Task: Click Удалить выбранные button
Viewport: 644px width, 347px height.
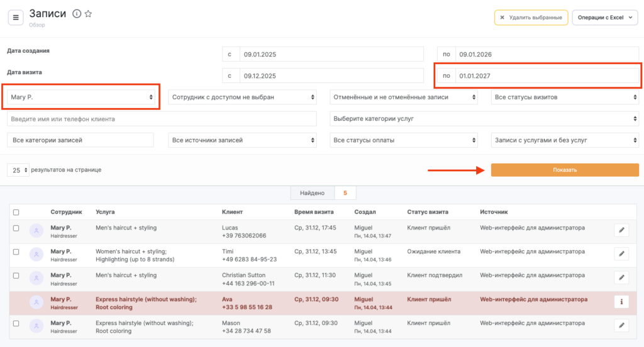Action: coord(531,18)
